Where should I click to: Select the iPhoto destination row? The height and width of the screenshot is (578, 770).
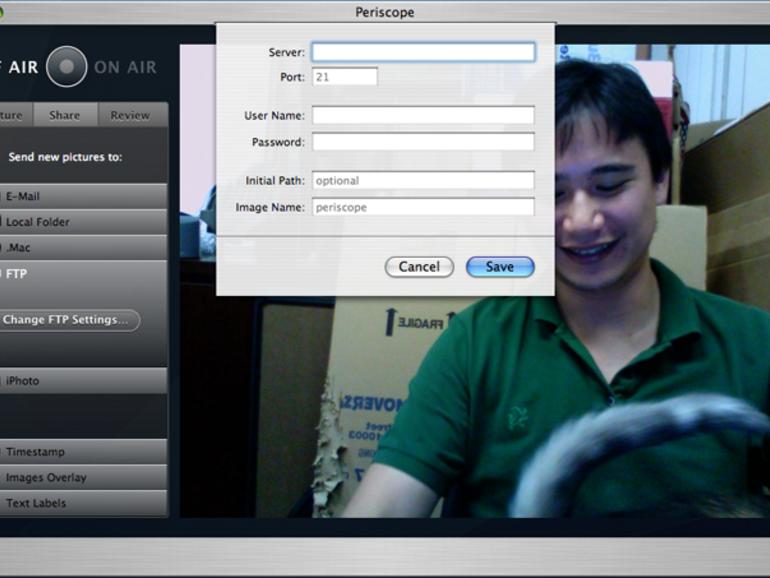[x=83, y=381]
